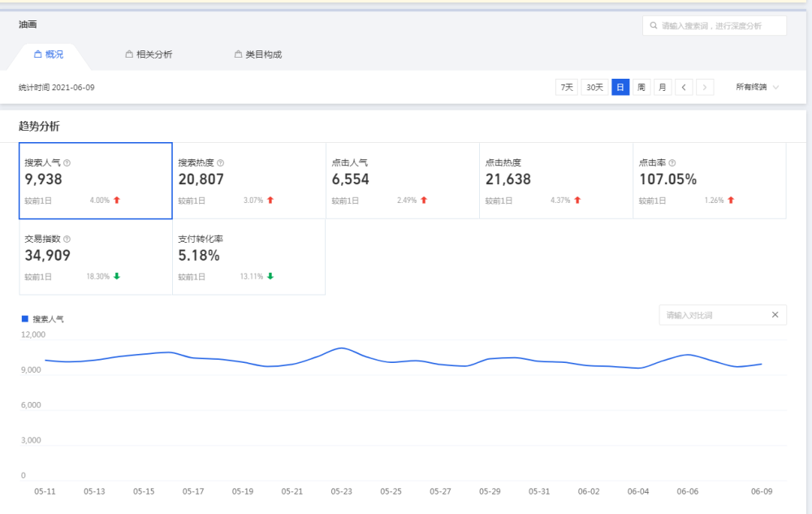The height and width of the screenshot is (514, 812).
Task: Select the 支付转化率 metric card
Action: click(248, 257)
